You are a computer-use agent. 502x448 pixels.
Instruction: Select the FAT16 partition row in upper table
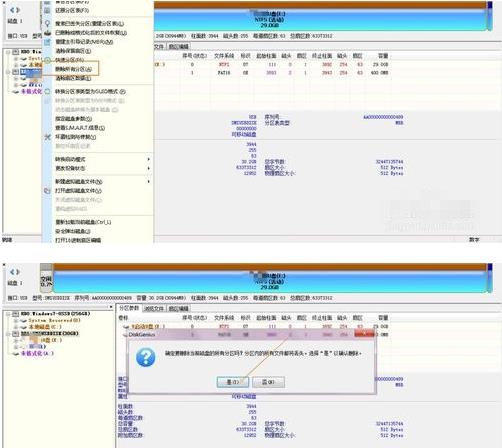pos(272,73)
